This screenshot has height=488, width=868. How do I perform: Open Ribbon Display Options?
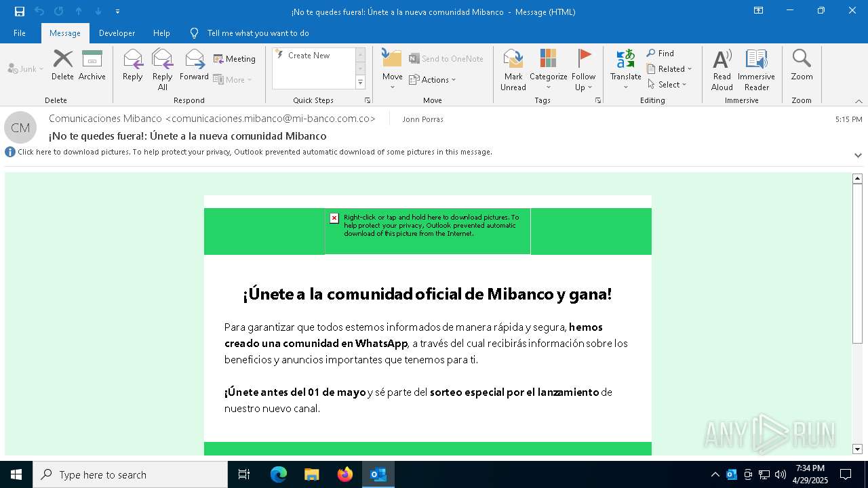[x=759, y=11]
